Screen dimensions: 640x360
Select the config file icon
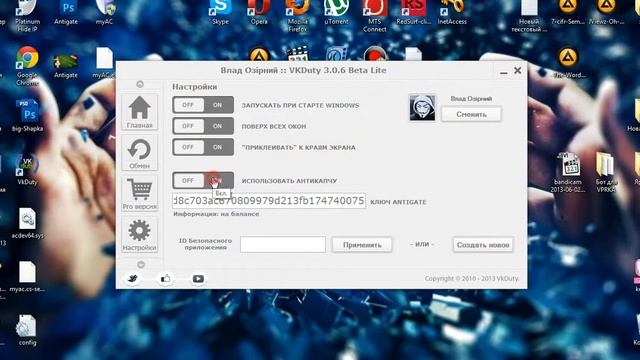coord(27,330)
